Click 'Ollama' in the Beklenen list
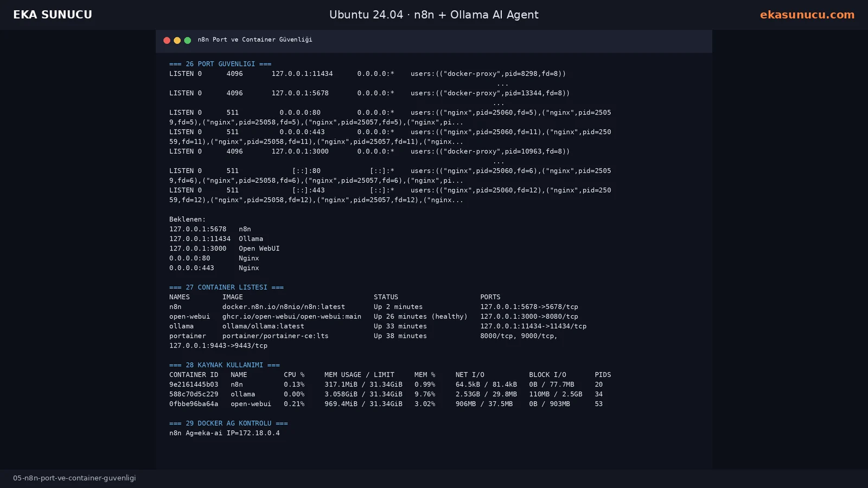Viewport: 868px width, 488px height. [251, 239]
